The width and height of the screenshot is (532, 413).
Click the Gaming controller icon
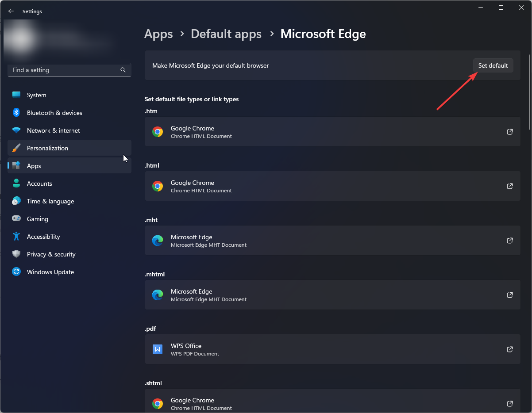(16, 219)
